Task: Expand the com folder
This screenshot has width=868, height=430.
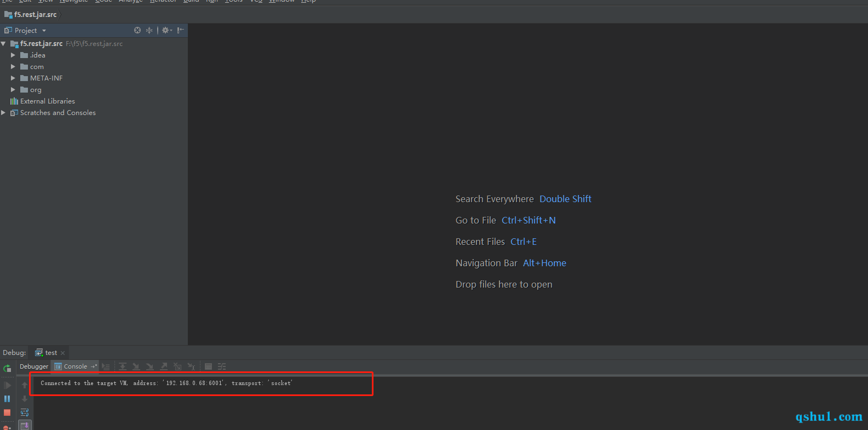Action: coord(13,67)
